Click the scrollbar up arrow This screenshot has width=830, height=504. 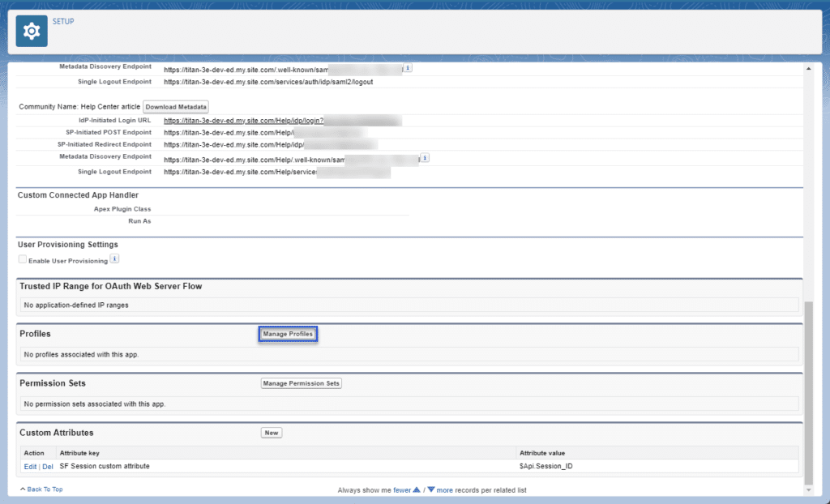point(807,68)
